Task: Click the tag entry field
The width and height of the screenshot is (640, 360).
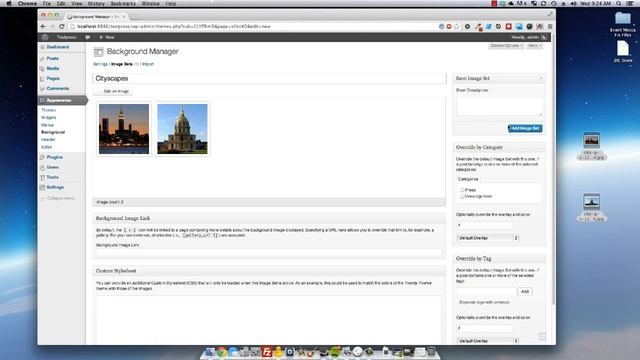Action: pos(486,291)
